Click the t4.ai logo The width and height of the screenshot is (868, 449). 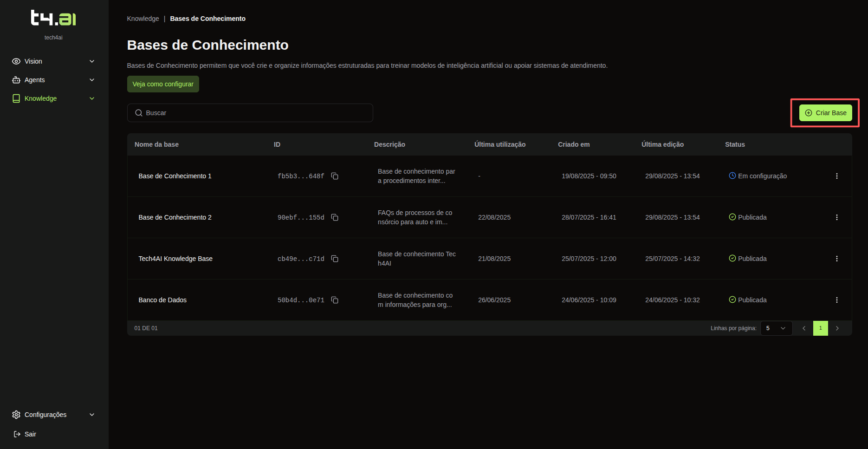[x=53, y=18]
